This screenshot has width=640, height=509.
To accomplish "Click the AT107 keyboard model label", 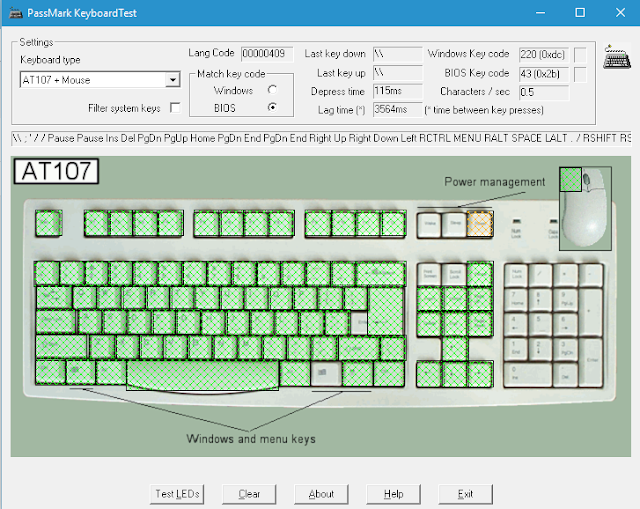I will tap(56, 171).
